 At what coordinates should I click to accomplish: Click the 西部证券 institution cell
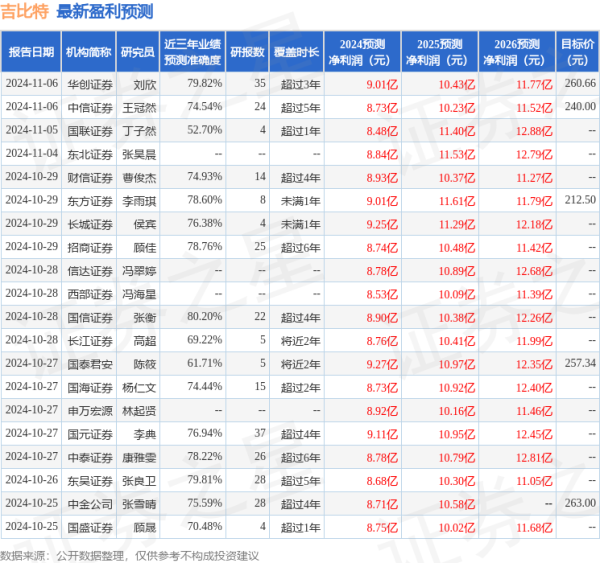point(90,294)
